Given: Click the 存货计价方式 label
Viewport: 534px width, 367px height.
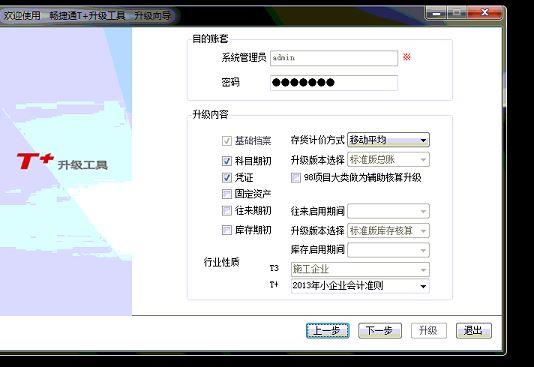Looking at the screenshot, I should (x=317, y=140).
